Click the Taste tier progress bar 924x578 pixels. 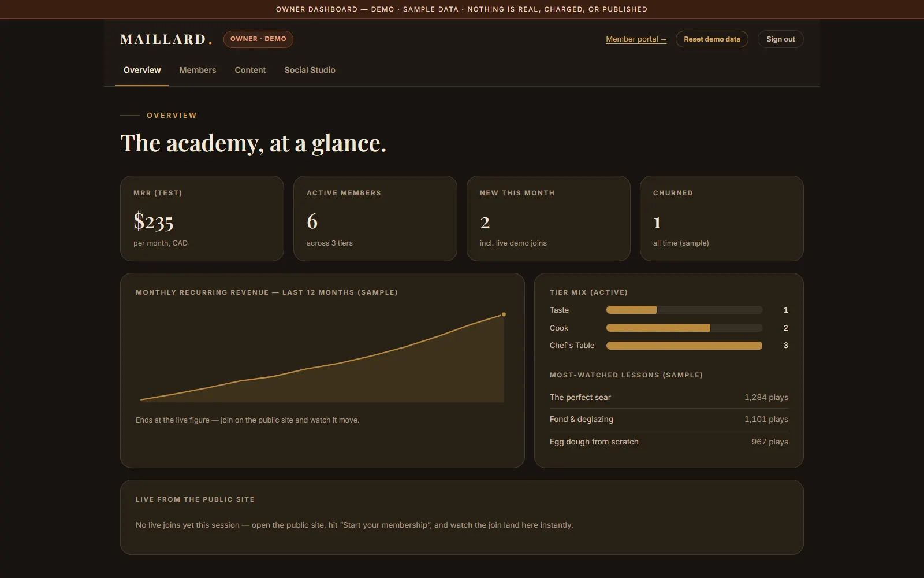684,310
